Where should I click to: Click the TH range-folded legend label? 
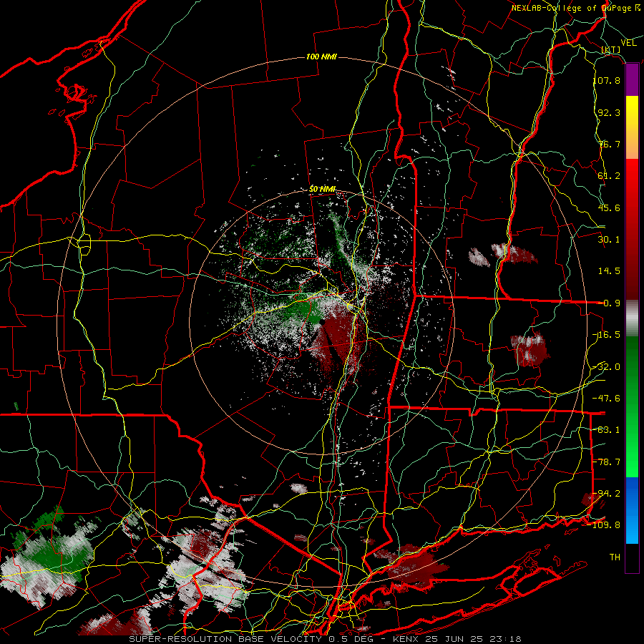pyautogui.click(x=615, y=557)
